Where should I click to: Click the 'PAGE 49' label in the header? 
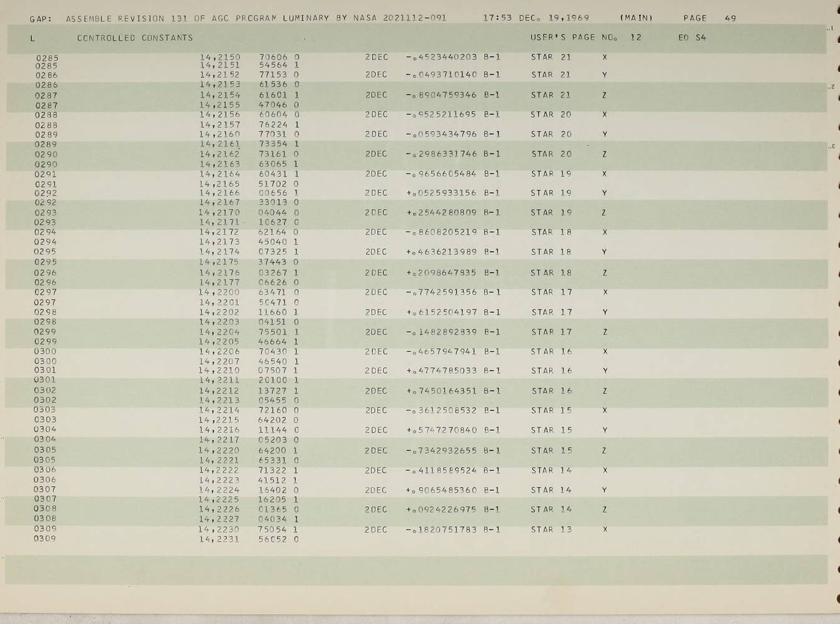point(710,18)
